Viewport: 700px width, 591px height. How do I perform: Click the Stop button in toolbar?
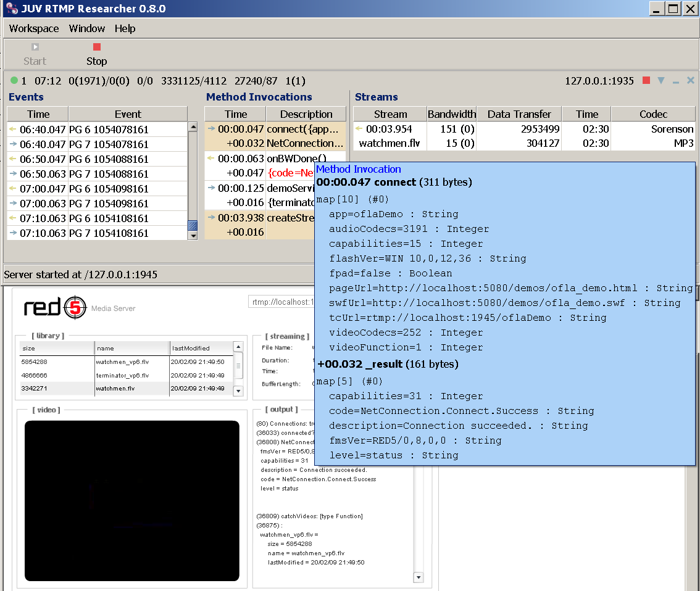pyautogui.click(x=96, y=54)
